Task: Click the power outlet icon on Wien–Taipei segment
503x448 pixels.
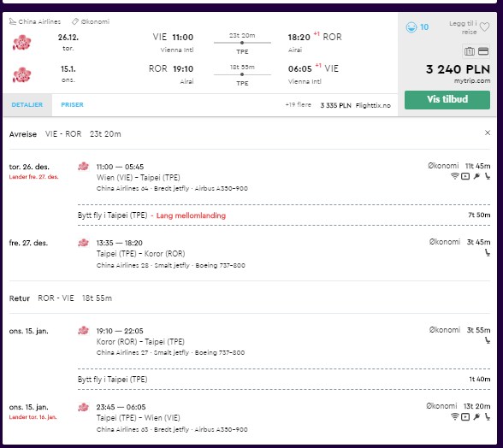Action: pos(476,176)
